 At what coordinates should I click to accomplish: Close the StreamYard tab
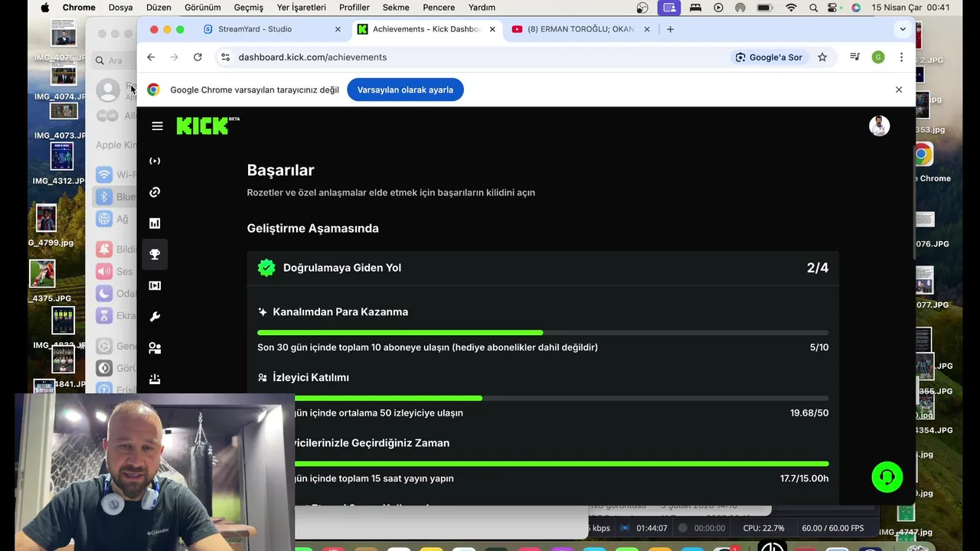pos(338,29)
